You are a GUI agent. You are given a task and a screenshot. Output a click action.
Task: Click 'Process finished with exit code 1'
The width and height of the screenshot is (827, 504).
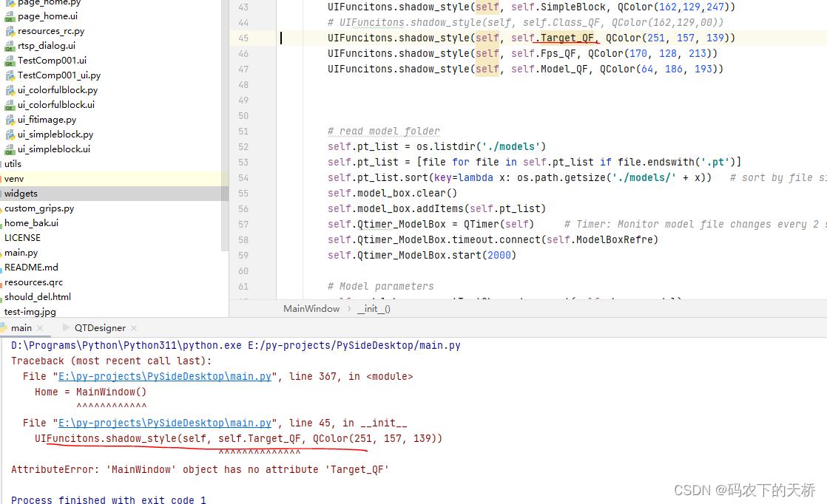click(109, 500)
